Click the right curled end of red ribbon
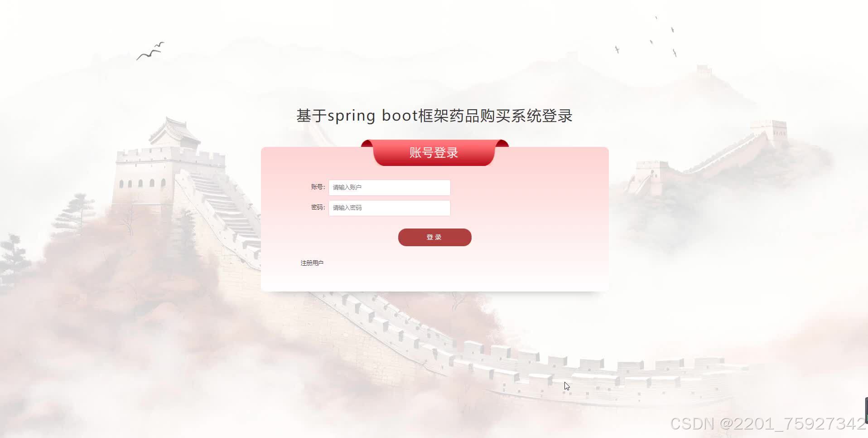The image size is (868, 438). point(502,144)
